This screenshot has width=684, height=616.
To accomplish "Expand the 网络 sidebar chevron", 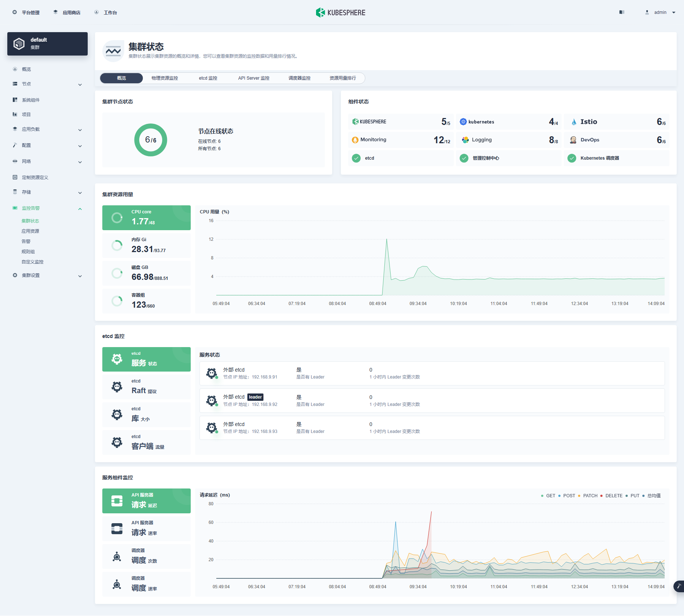I will coord(80,162).
